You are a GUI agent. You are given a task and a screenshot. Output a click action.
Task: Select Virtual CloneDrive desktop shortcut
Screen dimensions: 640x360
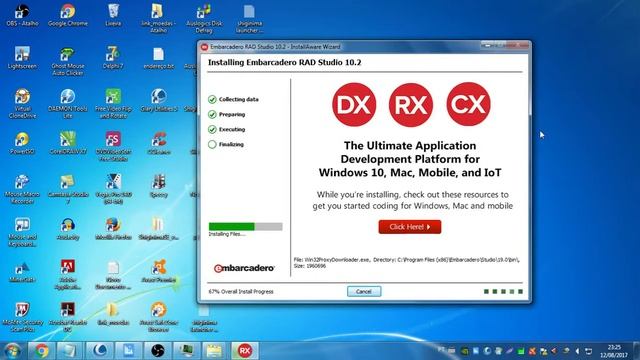tap(22, 104)
